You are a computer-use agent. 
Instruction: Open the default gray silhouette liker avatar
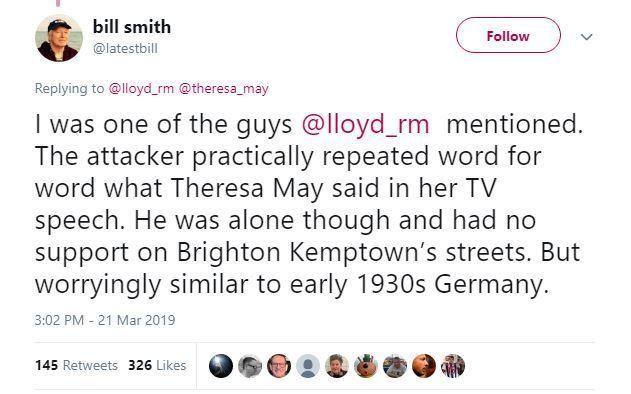click(308, 366)
